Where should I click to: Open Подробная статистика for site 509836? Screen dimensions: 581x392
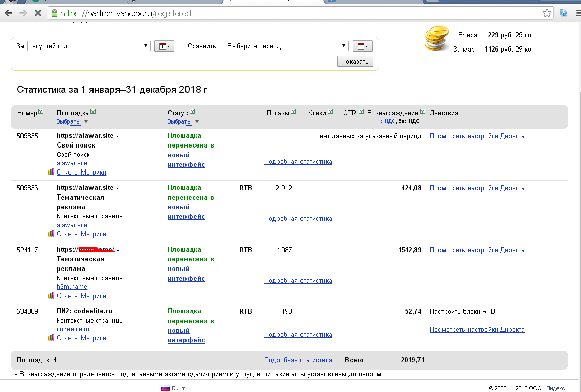point(298,219)
